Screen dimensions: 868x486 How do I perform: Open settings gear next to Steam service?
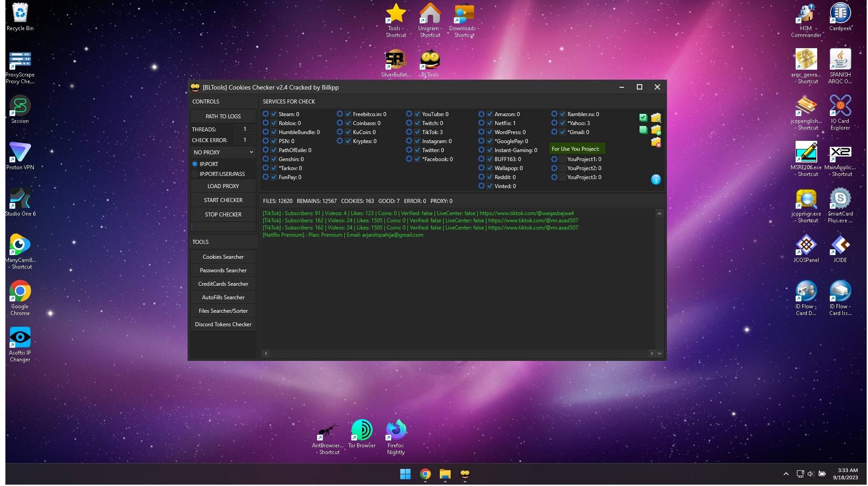[266, 114]
